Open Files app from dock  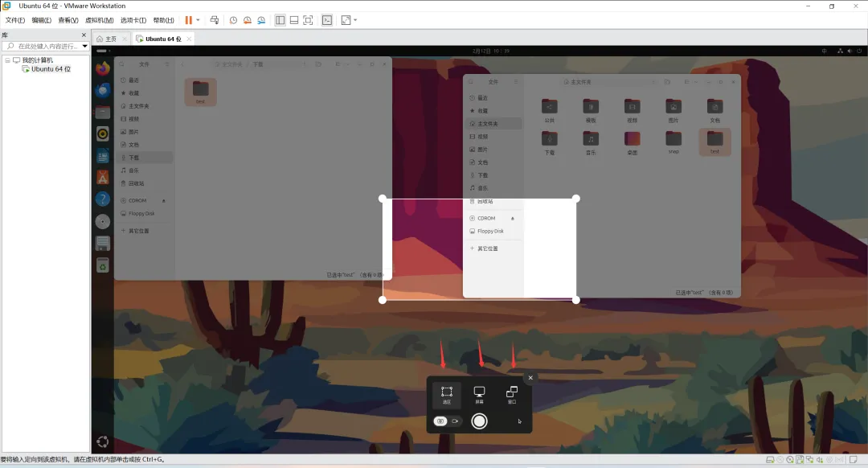(102, 112)
